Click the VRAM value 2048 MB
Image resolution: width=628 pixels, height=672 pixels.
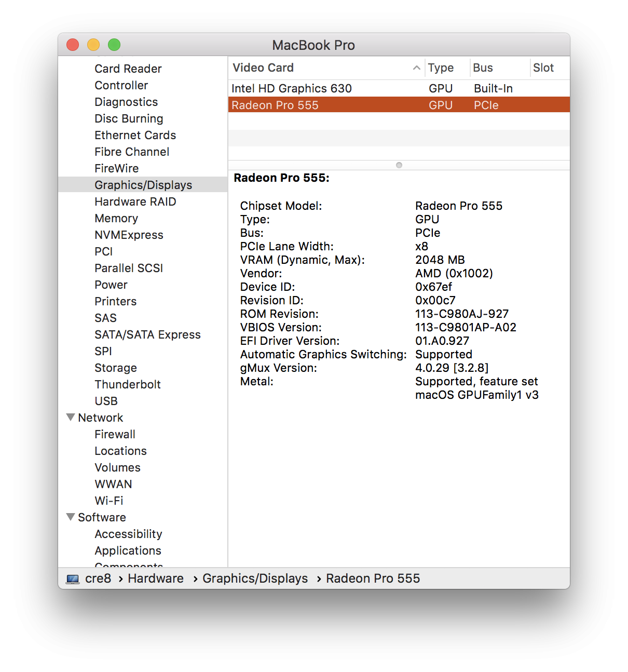pyautogui.click(x=440, y=260)
